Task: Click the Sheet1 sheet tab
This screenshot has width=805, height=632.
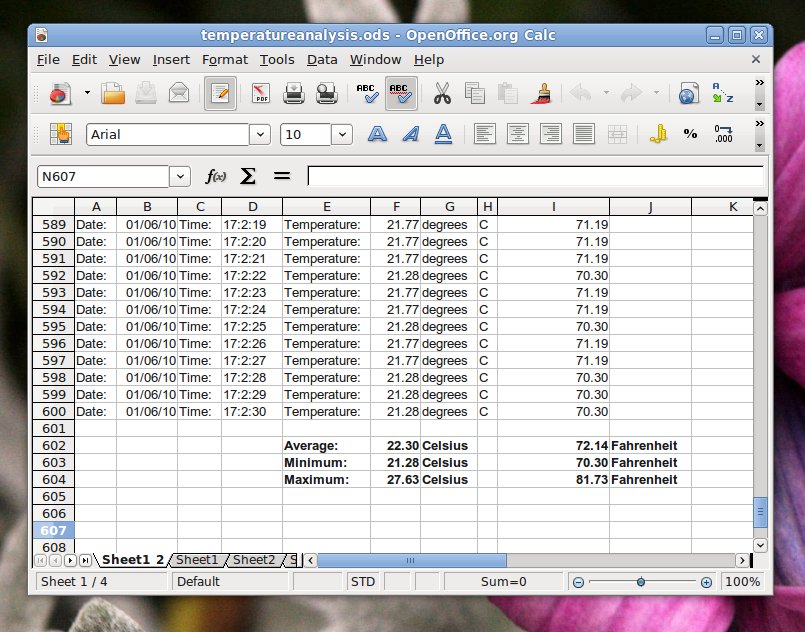Action: coord(197,560)
